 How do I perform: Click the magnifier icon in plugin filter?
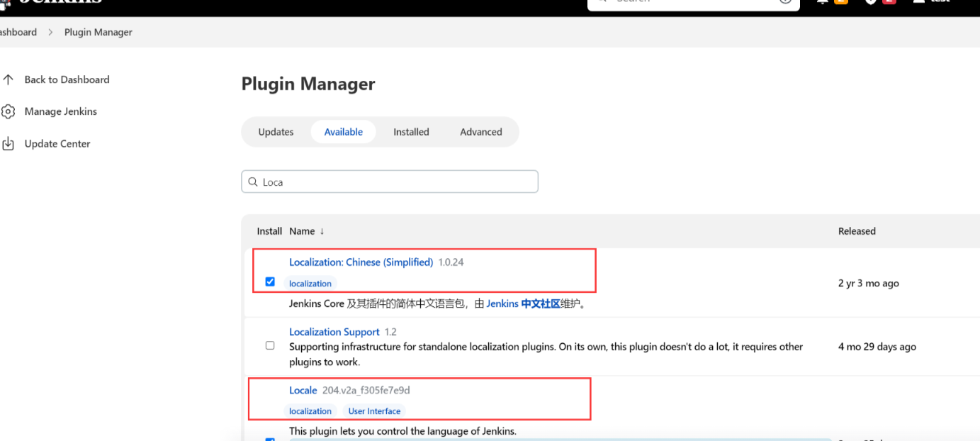[253, 182]
